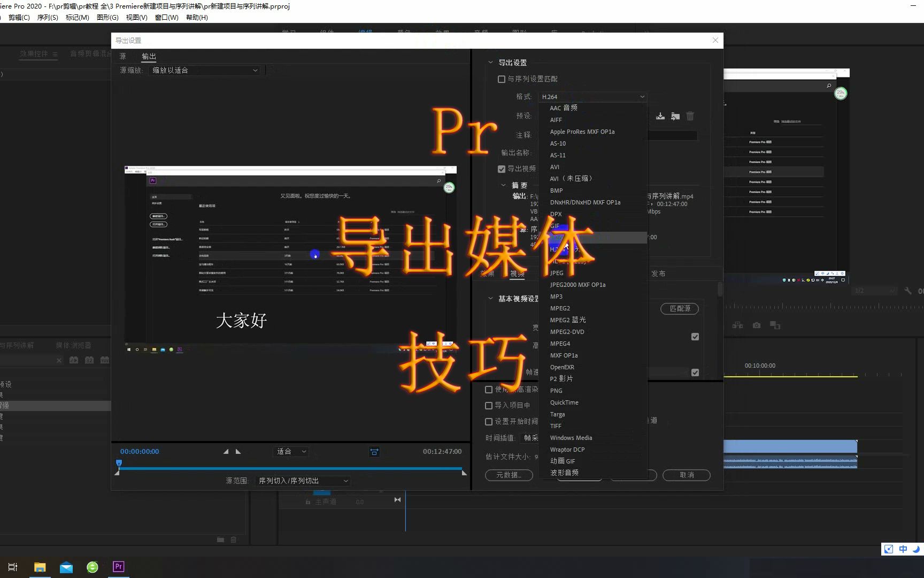The image size is (924, 578).
Task: Click the save preset icon
Action: (x=660, y=116)
